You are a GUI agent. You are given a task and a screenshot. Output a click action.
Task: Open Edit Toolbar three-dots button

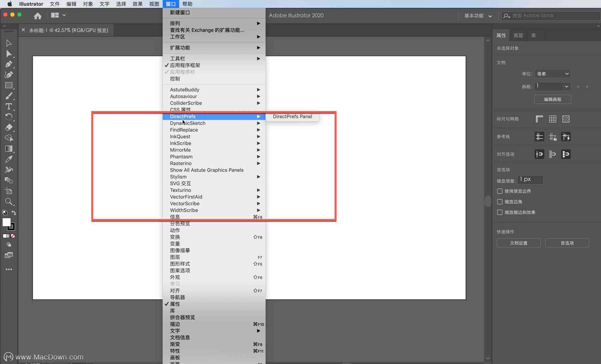9,269
